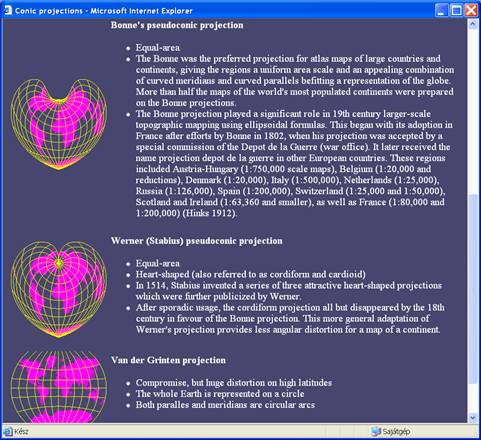Click the window title bar text
Screen dimensions: 481x440
pyautogui.click(x=104, y=11)
